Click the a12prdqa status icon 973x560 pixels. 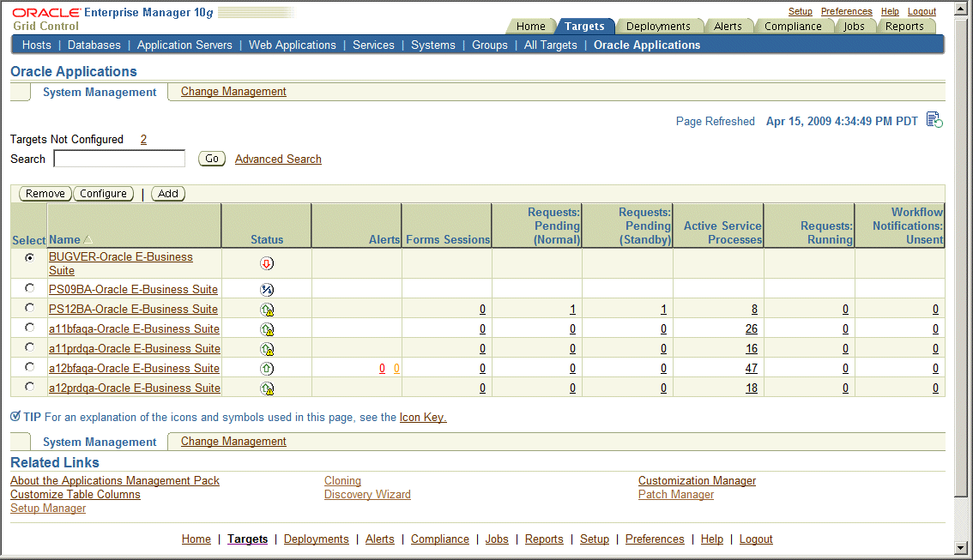pos(267,388)
